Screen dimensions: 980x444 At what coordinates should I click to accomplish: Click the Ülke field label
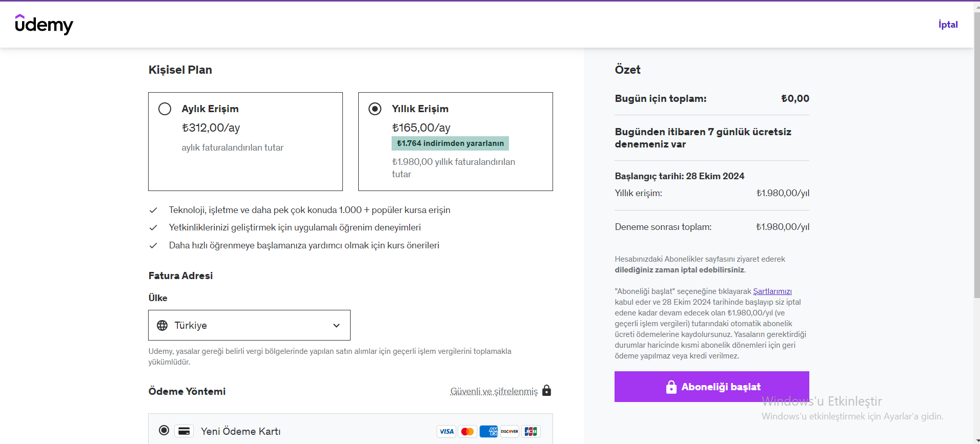point(158,298)
